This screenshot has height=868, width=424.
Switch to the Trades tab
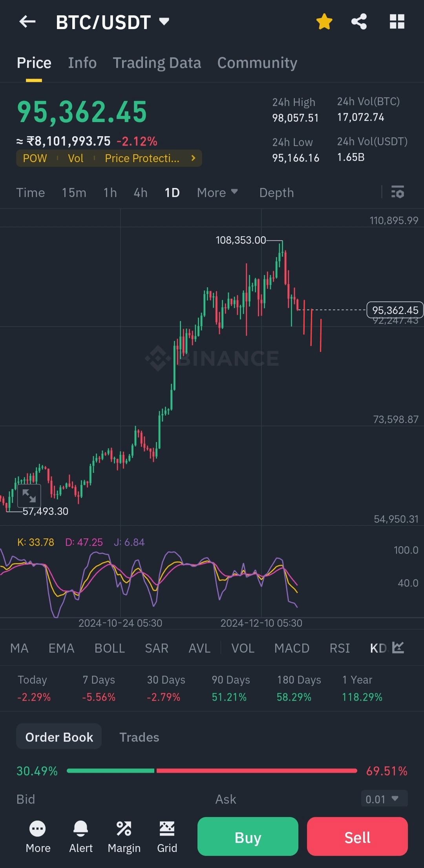139,737
